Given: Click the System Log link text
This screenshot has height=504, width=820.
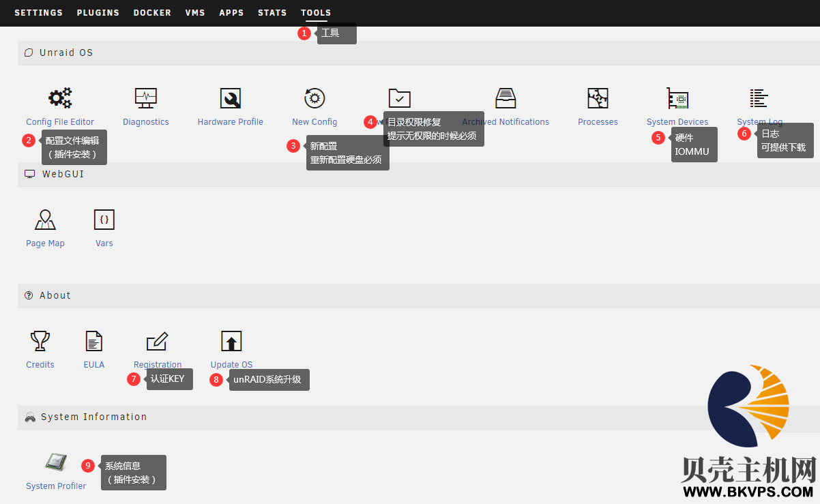Looking at the screenshot, I should pyautogui.click(x=760, y=122).
